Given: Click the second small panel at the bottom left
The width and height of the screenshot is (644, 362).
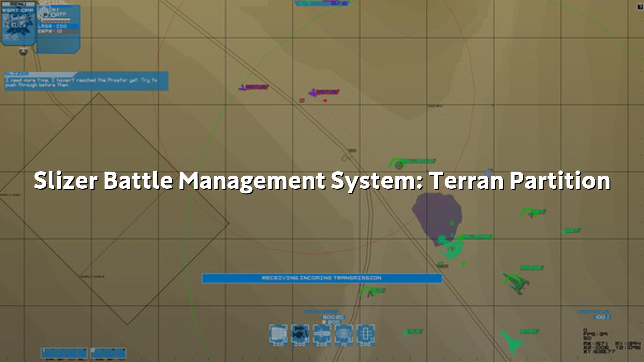Looking at the screenshot, I should pos(108,353).
